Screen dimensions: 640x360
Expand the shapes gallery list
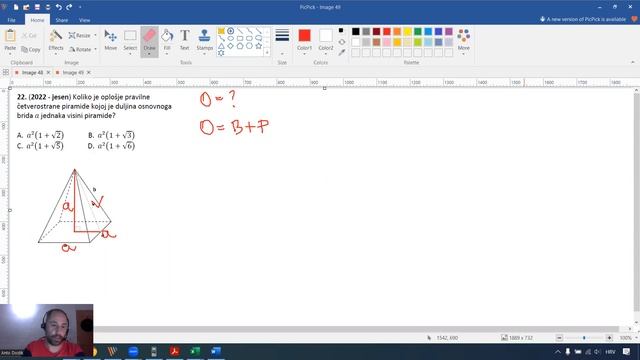tap(267, 52)
